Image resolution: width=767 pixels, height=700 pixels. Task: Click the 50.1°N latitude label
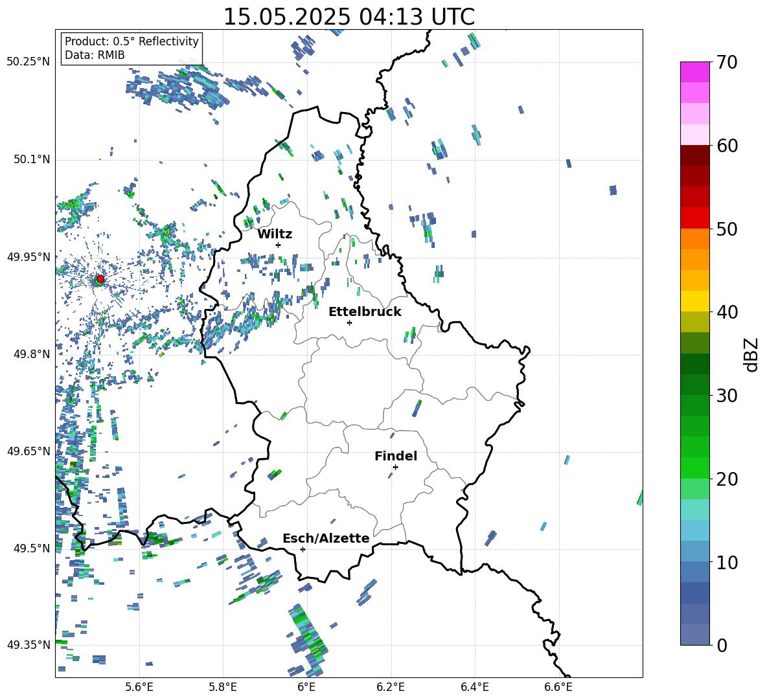(31, 159)
